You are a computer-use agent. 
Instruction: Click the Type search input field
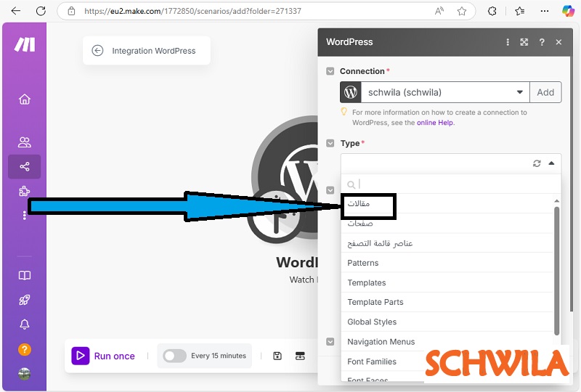pyautogui.click(x=451, y=184)
